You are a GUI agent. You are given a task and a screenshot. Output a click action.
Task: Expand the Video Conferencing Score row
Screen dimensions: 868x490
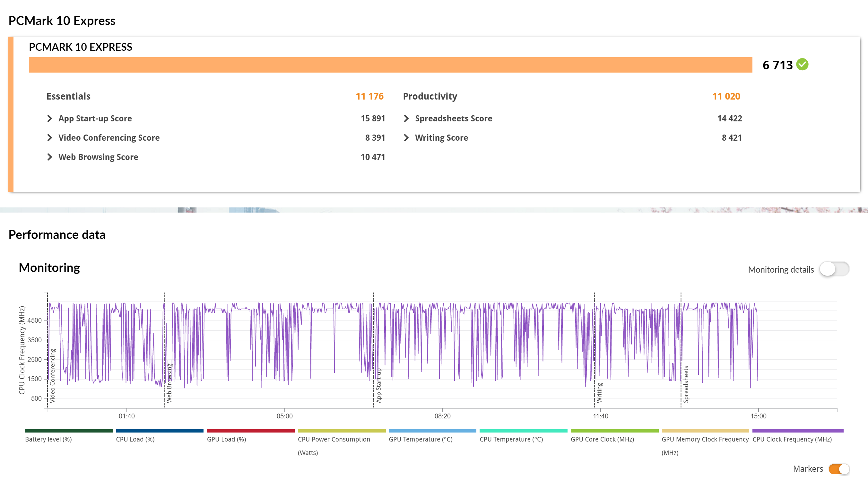[x=49, y=137]
